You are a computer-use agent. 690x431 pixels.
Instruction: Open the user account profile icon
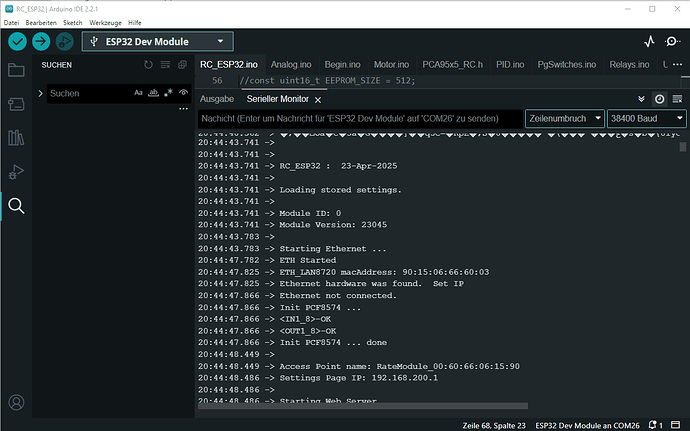click(16, 402)
